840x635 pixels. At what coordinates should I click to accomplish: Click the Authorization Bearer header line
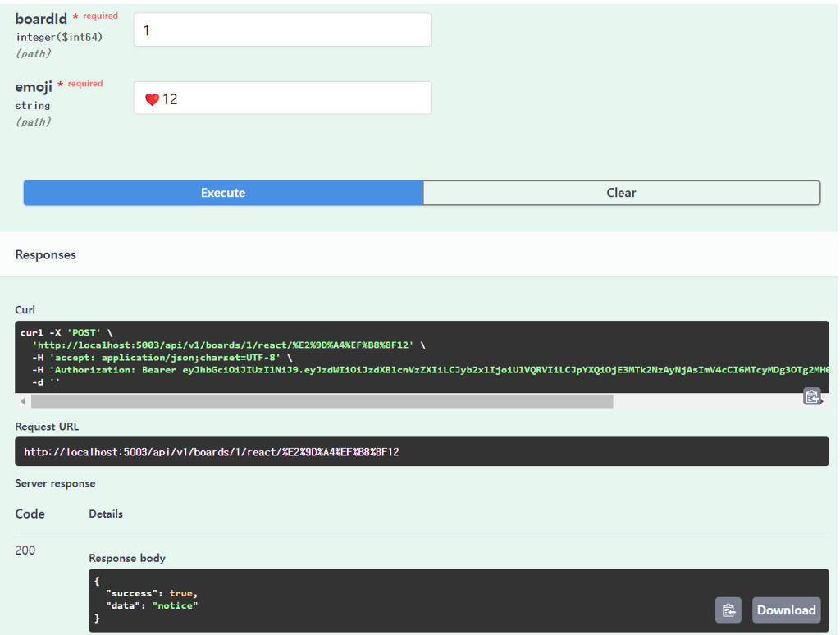(x=431, y=370)
